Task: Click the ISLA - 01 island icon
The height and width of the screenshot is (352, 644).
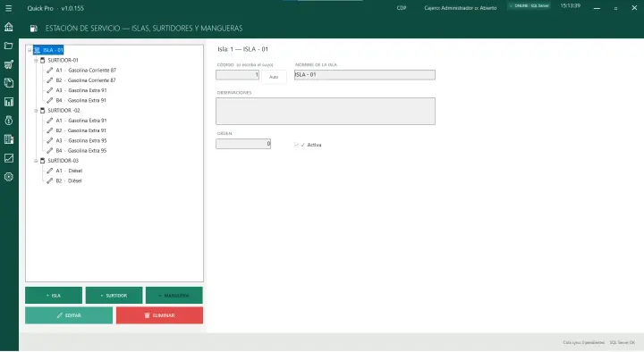Action: (x=37, y=50)
